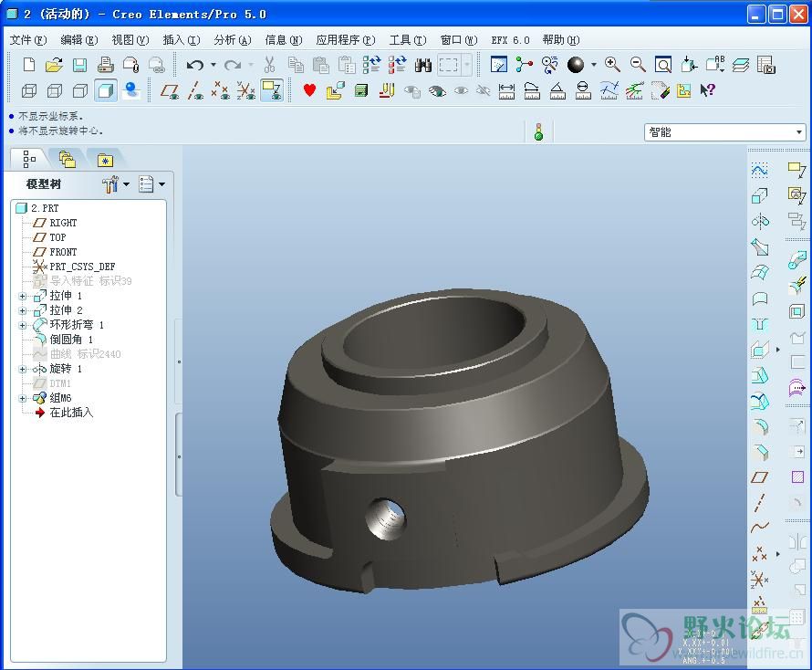Click the Round tool in feature toolbar
Viewport: 812px width, 670px height.
759,426
